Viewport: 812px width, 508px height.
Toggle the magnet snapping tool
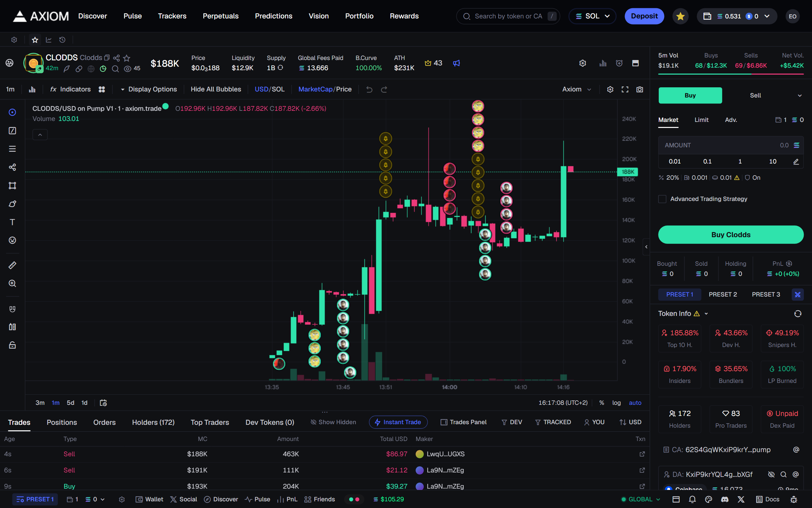coord(12,309)
